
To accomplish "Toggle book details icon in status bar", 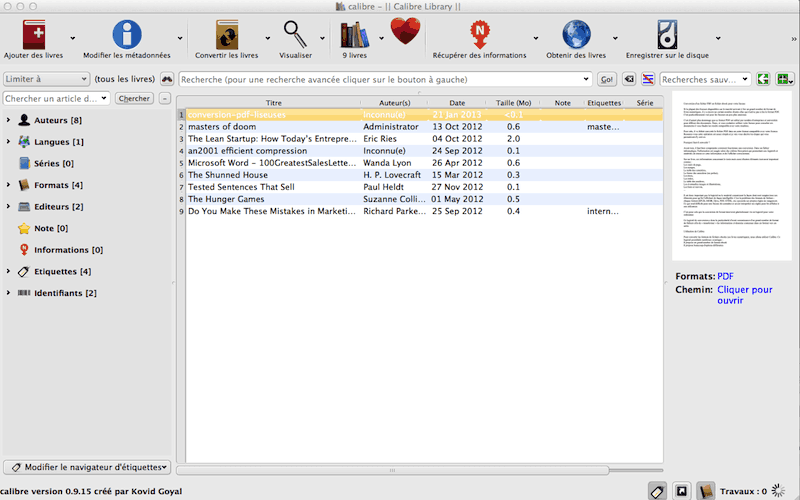I will coord(706,491).
